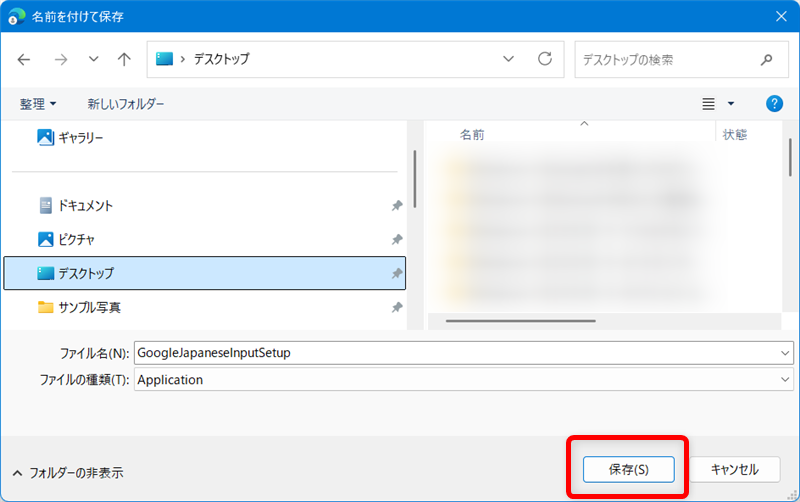Click the Edge icon in title bar

pyautogui.click(x=17, y=16)
